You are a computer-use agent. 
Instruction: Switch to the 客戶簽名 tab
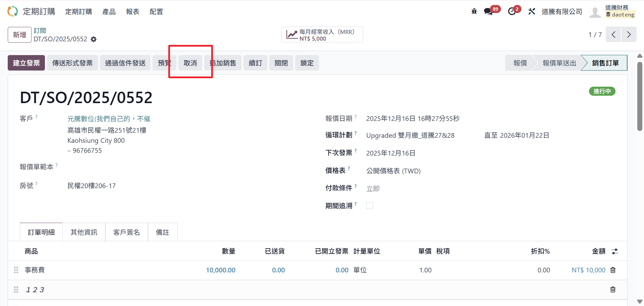[126, 232]
